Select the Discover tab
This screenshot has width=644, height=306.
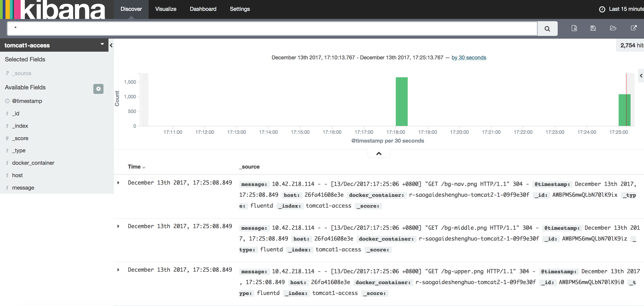click(x=131, y=9)
